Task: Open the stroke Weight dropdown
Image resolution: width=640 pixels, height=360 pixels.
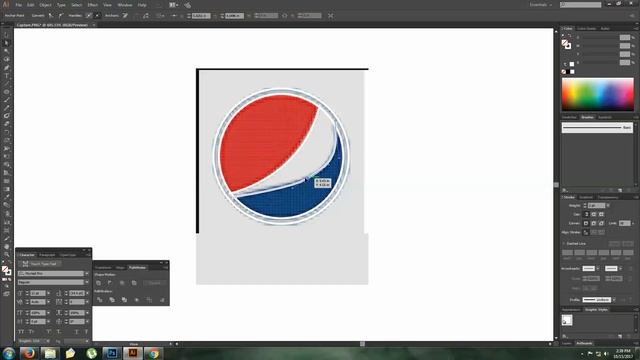Action: coord(608,205)
